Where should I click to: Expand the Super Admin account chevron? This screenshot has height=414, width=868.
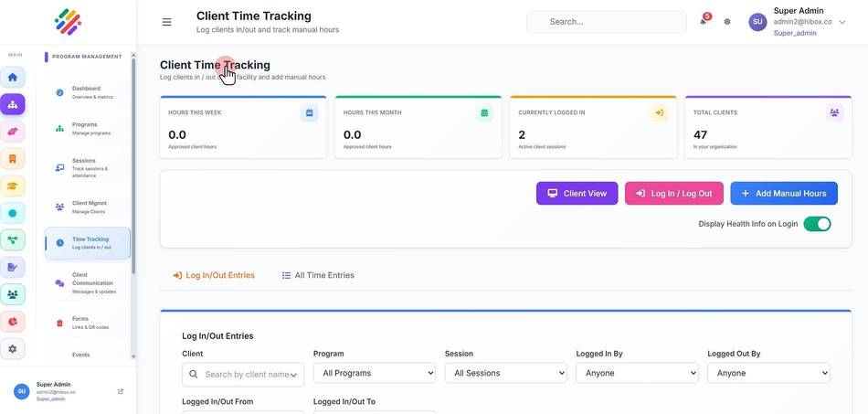point(842,22)
